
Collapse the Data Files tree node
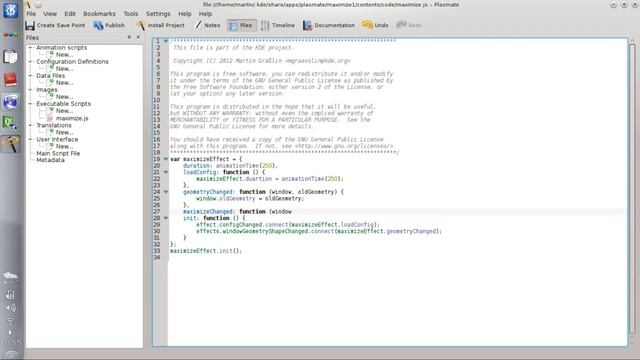[31, 76]
